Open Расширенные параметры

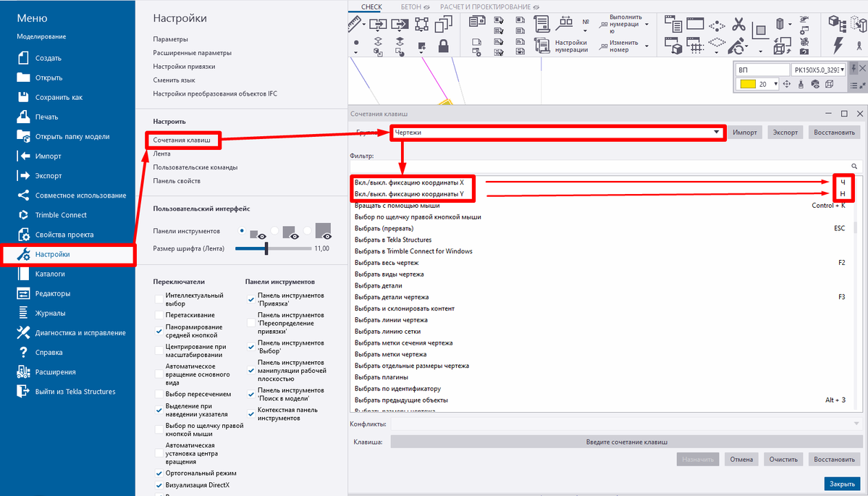point(192,53)
